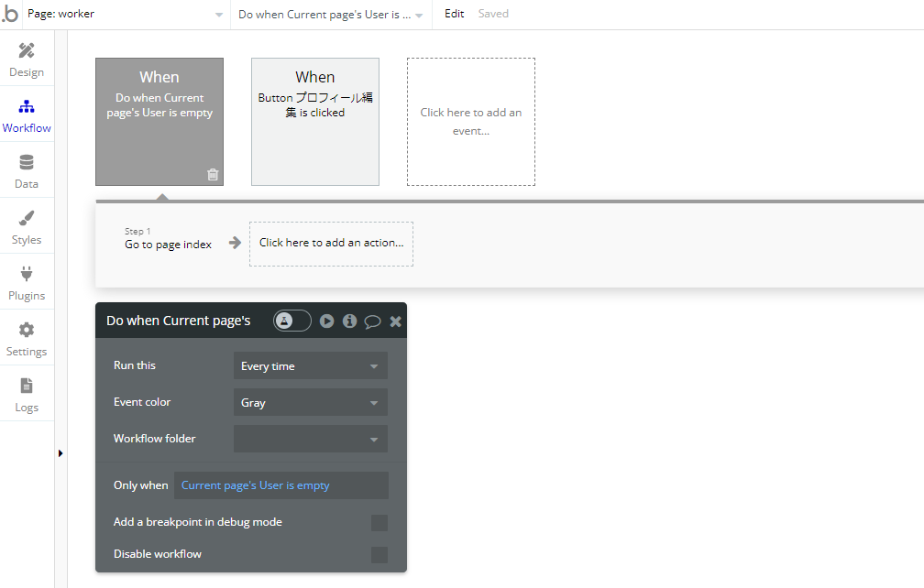Click here to add an action

[x=331, y=244]
